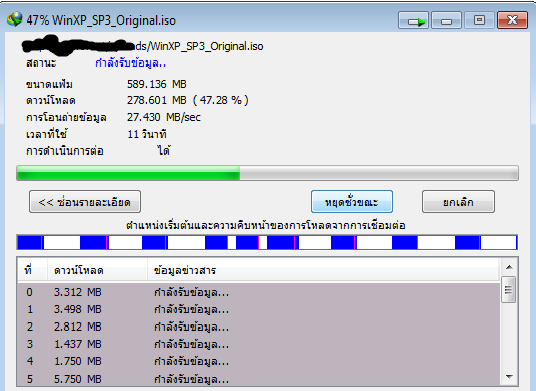Viewport: 536px width, 391px height.
Task: Select connection row 2 with 2.812 MB
Action: click(259, 327)
